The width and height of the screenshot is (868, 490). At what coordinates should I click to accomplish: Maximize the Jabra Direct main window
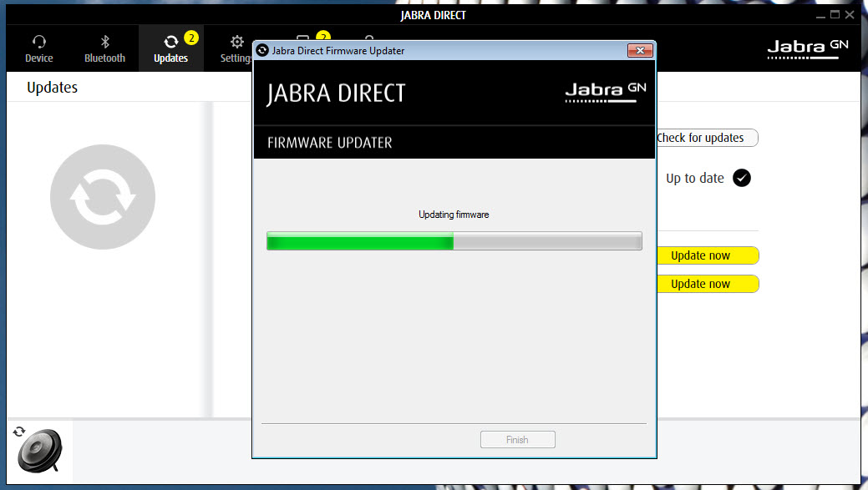(835, 15)
